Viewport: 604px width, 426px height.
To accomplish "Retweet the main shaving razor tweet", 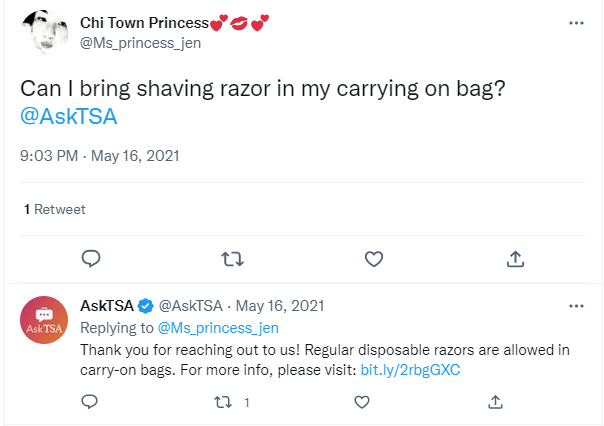I will (231, 259).
